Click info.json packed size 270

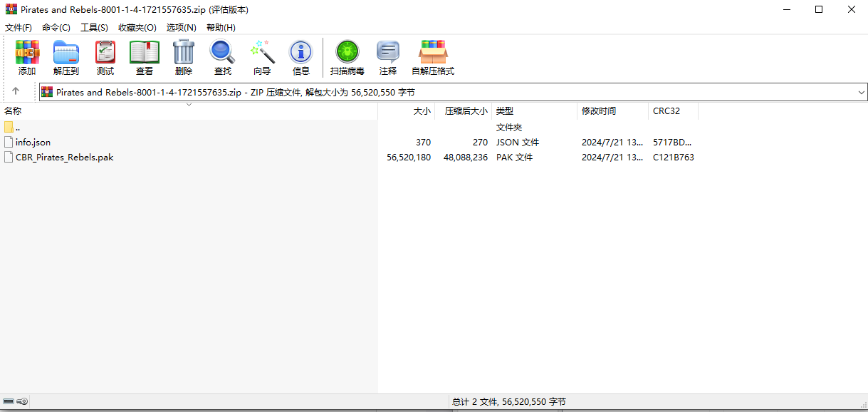coord(480,142)
